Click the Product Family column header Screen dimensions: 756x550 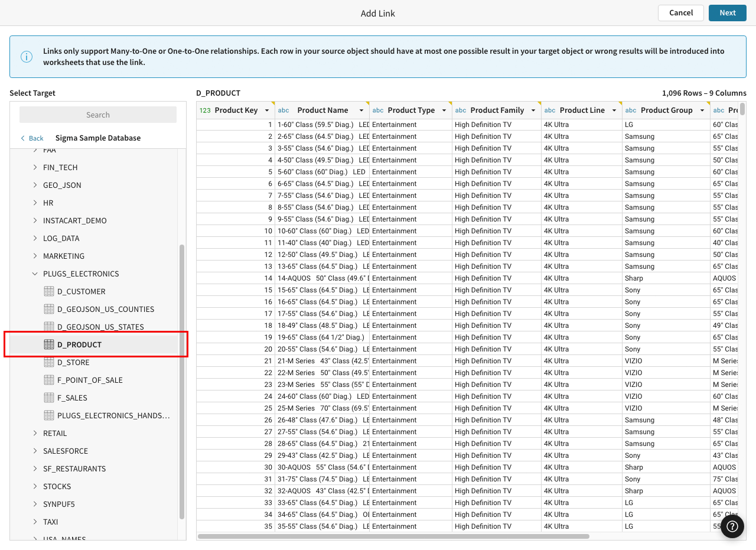pos(497,110)
